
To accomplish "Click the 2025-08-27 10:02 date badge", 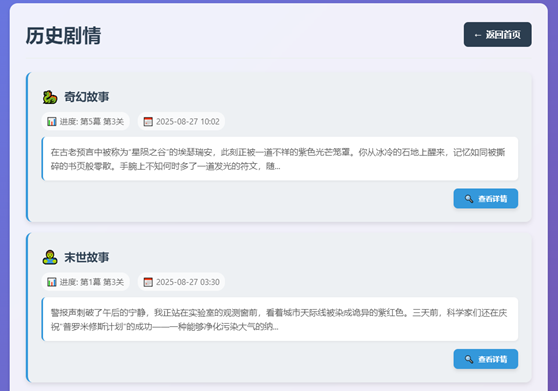I will [181, 122].
